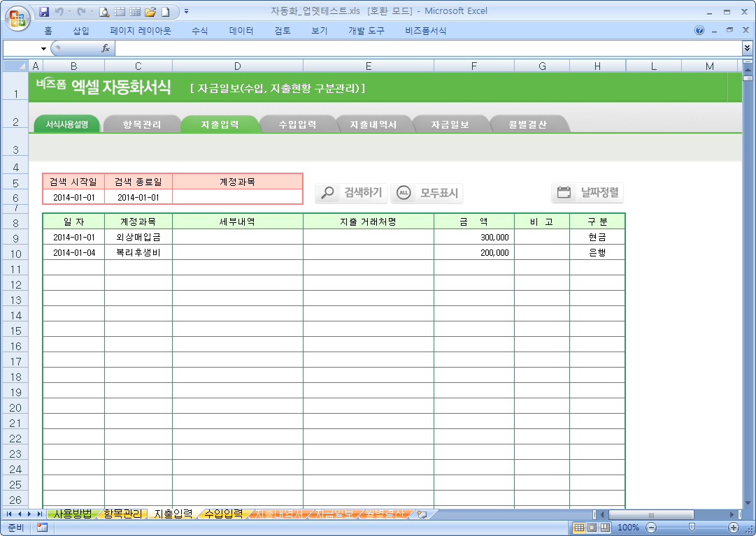Click the insert worksheet tab icon
This screenshot has width=756, height=536.
click(422, 514)
